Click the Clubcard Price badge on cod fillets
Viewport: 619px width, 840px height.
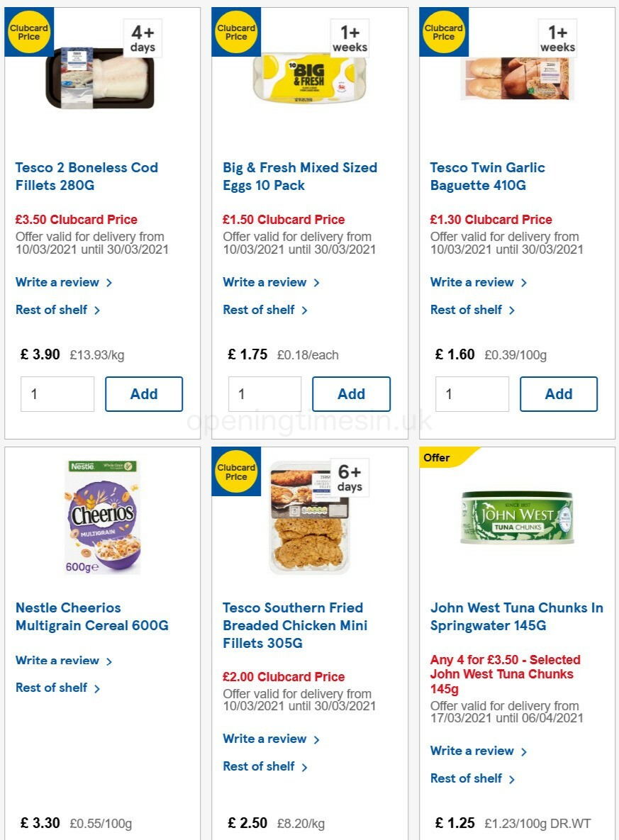click(x=28, y=32)
